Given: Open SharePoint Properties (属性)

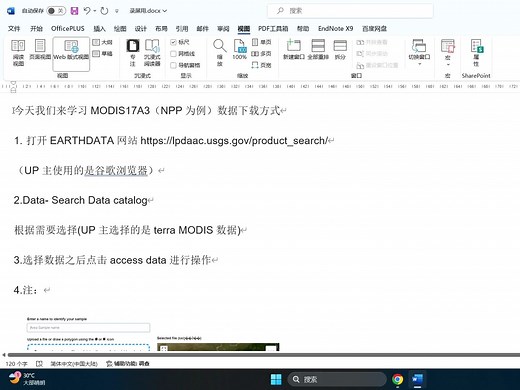Looking at the screenshot, I should coord(476,53).
